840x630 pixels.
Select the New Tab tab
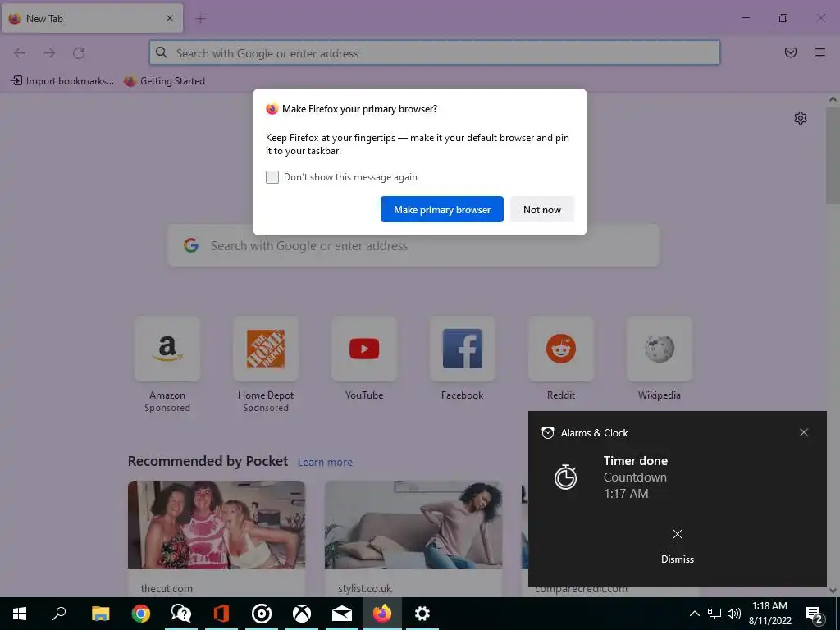tap(92, 18)
